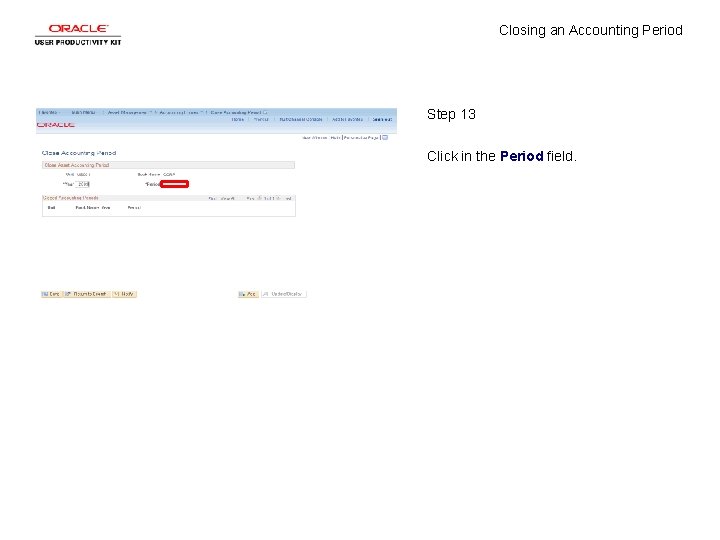720x540 pixels.
Task: Click First in grid navigation
Action: (x=250, y=199)
